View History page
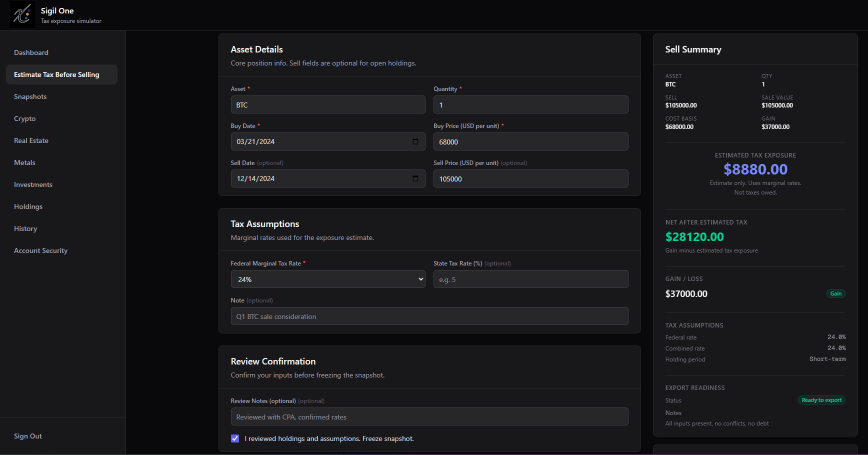Viewport: 868px width, 455px height. click(25, 228)
